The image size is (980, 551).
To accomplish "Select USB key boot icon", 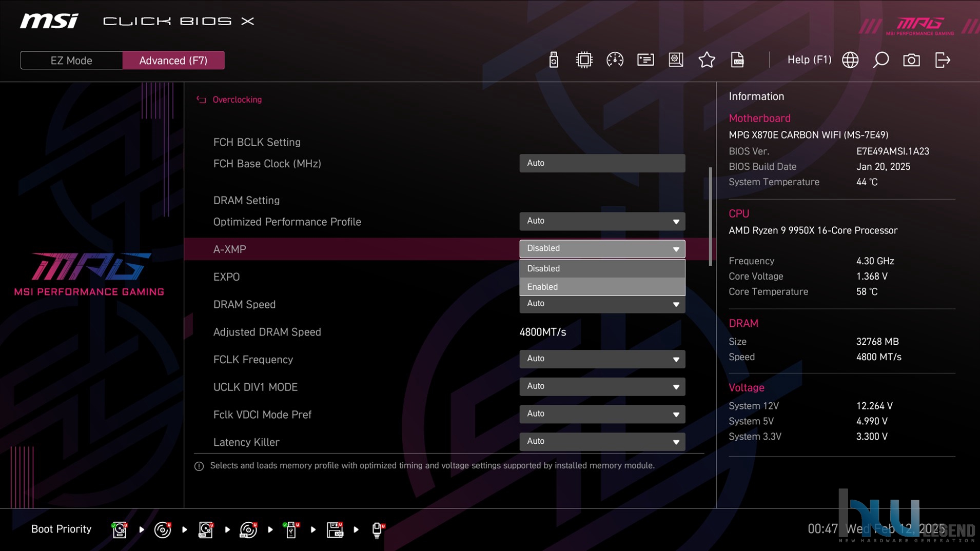I will tap(291, 529).
